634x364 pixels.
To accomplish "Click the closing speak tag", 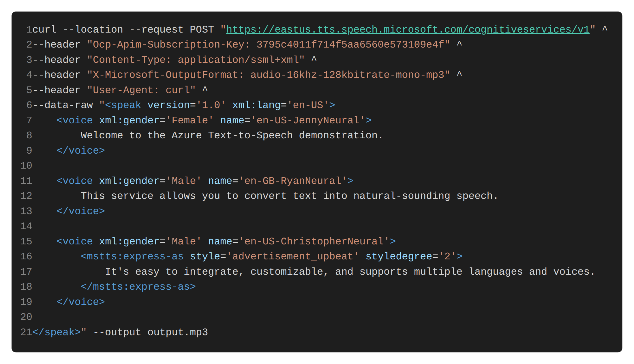I will tap(57, 332).
